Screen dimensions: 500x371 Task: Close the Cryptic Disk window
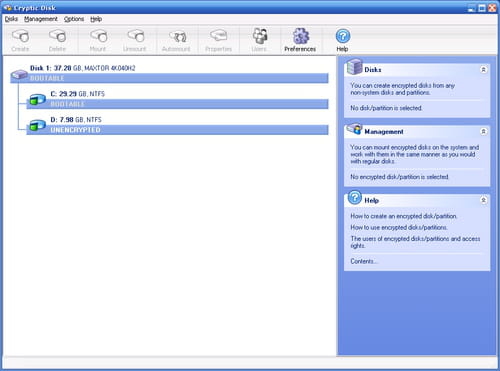tap(492, 8)
